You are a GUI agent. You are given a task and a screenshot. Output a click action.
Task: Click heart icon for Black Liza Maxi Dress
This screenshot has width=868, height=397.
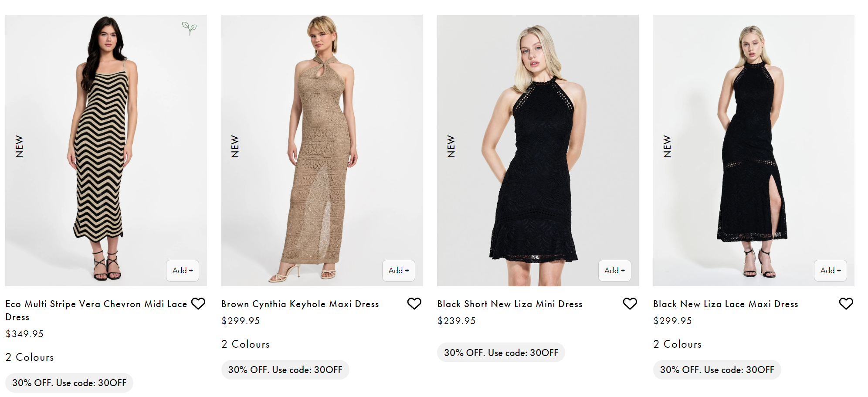pos(846,304)
